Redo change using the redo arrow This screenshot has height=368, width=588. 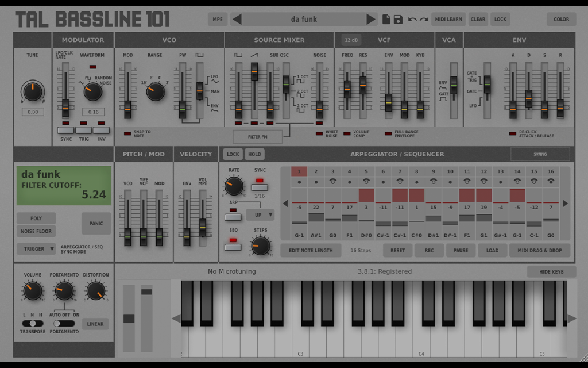[x=424, y=20]
